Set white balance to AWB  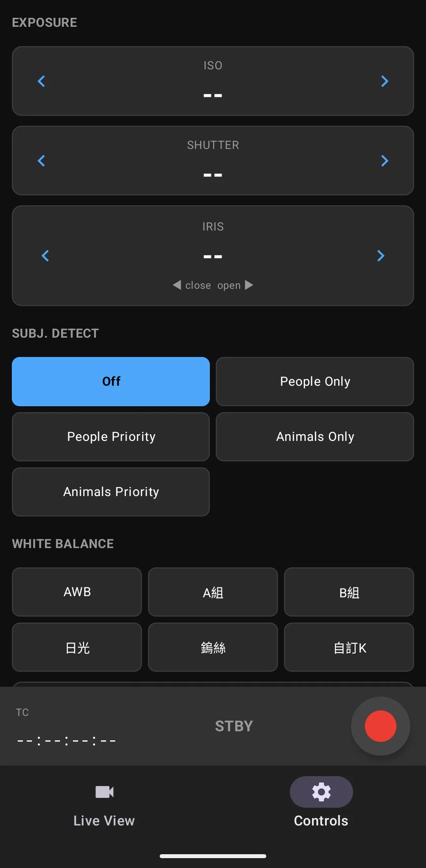77,592
